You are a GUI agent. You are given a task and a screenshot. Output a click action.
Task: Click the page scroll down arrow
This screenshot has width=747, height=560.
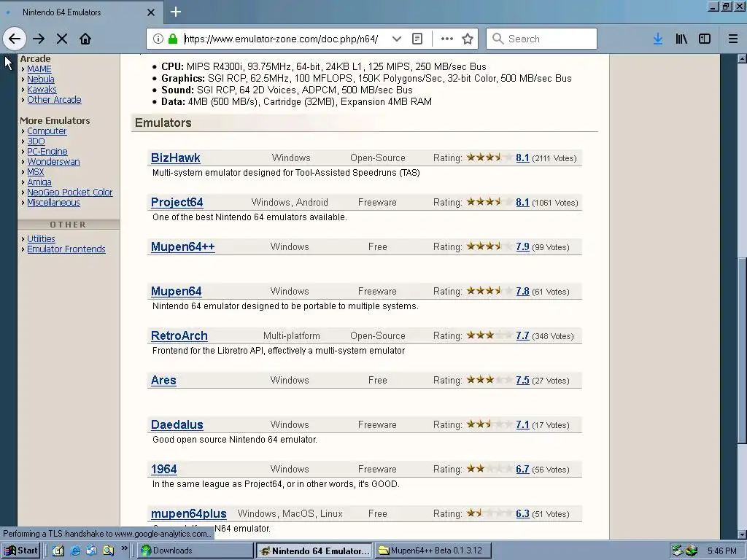coord(742,534)
